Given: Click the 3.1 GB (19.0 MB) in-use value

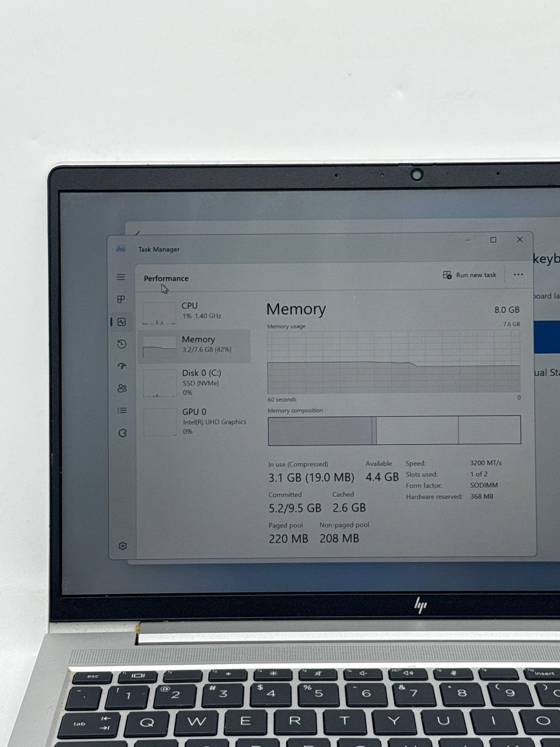Looking at the screenshot, I should click(311, 478).
